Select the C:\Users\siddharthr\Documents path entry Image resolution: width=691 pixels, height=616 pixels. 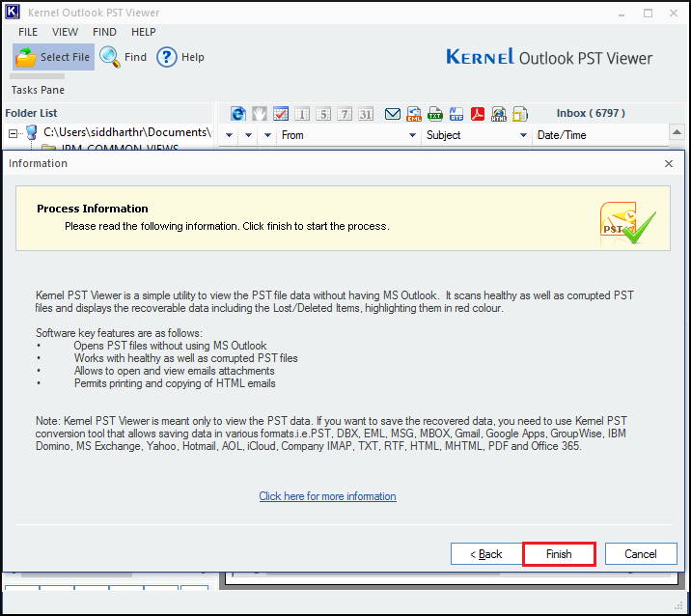click(127, 132)
